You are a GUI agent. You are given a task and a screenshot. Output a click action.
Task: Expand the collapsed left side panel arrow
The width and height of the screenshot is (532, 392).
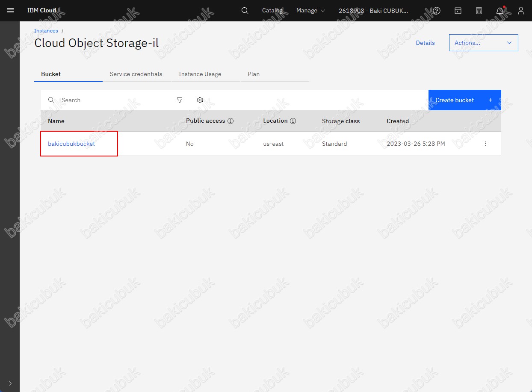10,383
